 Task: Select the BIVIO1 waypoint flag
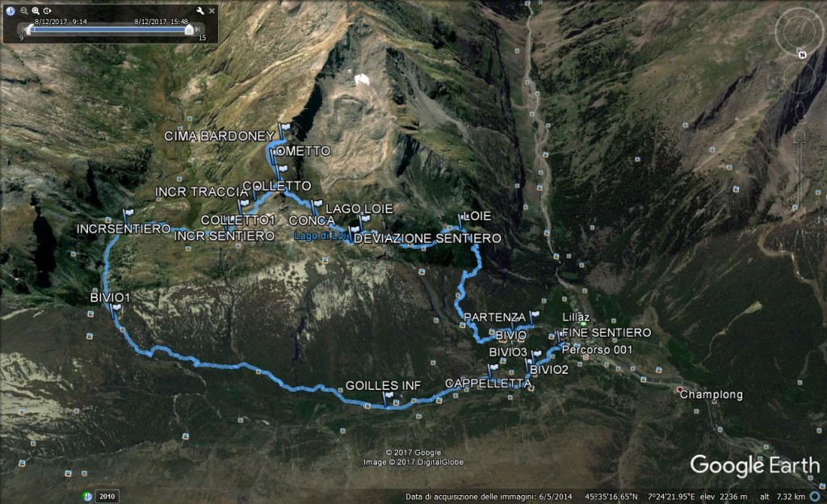tap(115, 309)
